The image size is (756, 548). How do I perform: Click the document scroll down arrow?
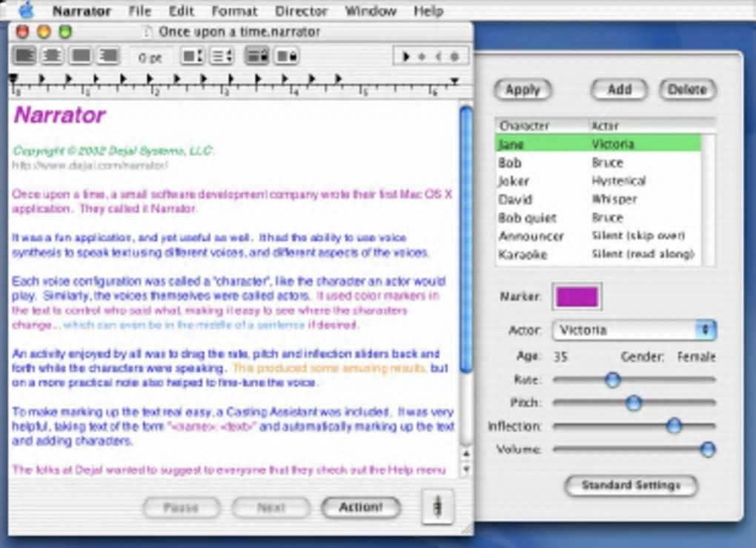click(465, 469)
